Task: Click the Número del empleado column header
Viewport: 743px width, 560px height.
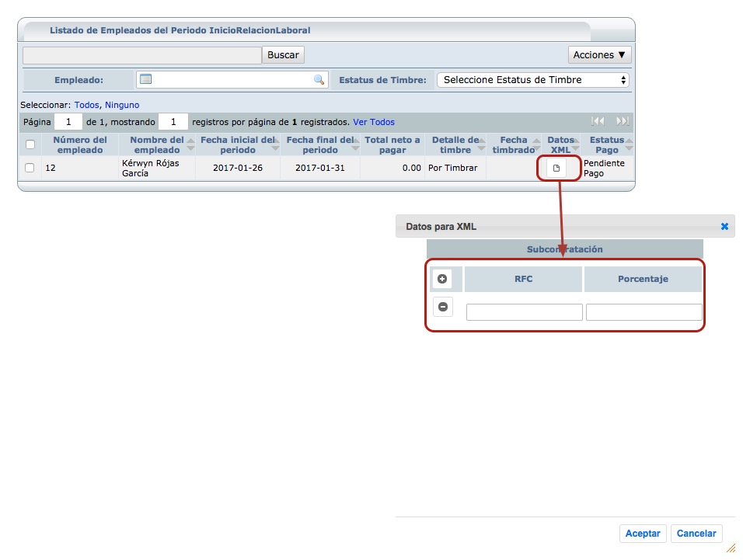Action: (80, 144)
